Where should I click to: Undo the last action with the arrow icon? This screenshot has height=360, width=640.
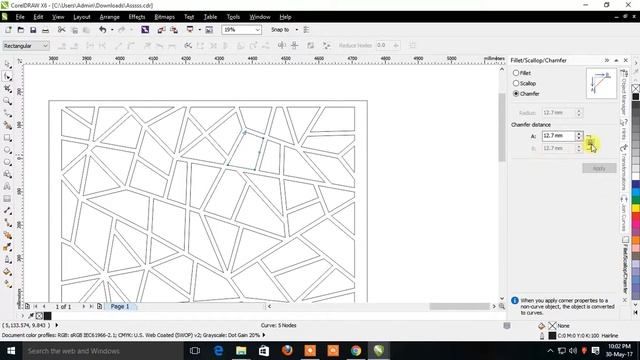pos(102,30)
